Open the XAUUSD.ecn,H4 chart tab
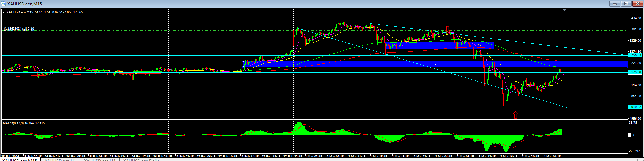 point(100,160)
